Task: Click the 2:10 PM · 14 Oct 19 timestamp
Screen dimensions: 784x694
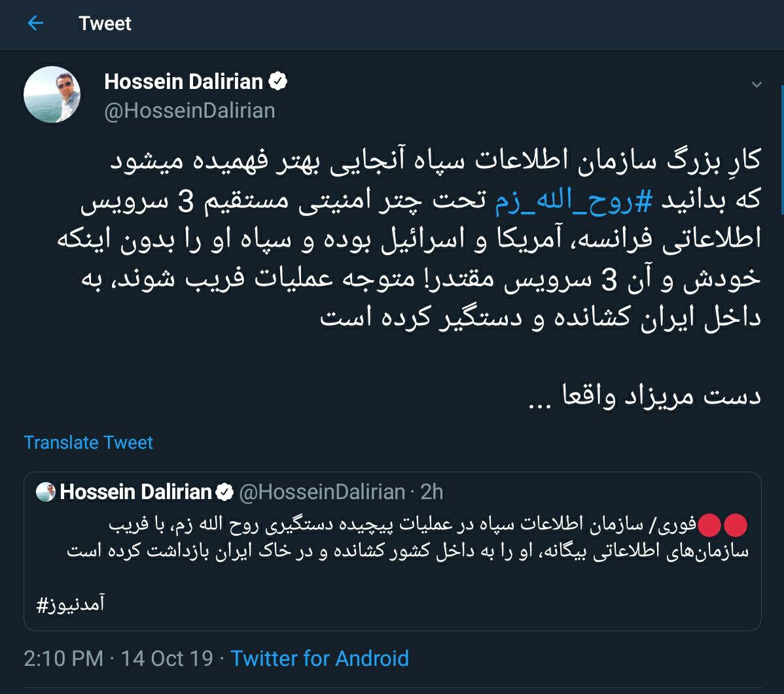Action: (x=118, y=658)
